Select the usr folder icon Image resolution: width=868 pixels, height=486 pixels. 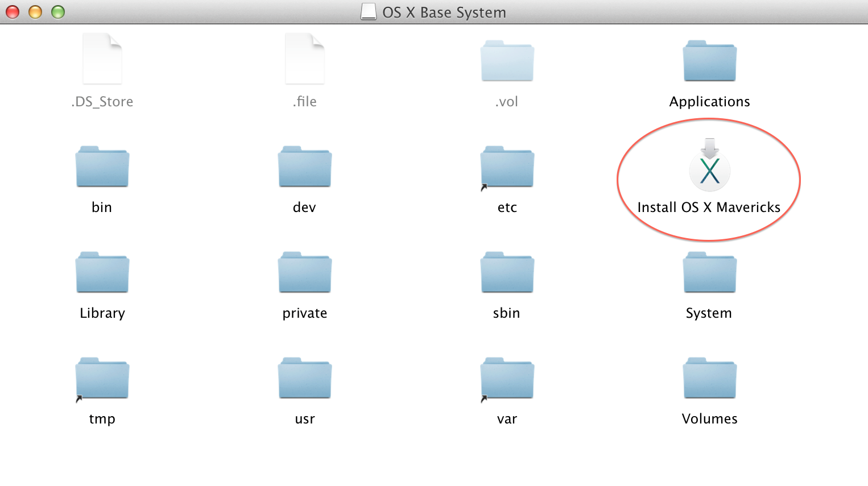[x=305, y=378]
